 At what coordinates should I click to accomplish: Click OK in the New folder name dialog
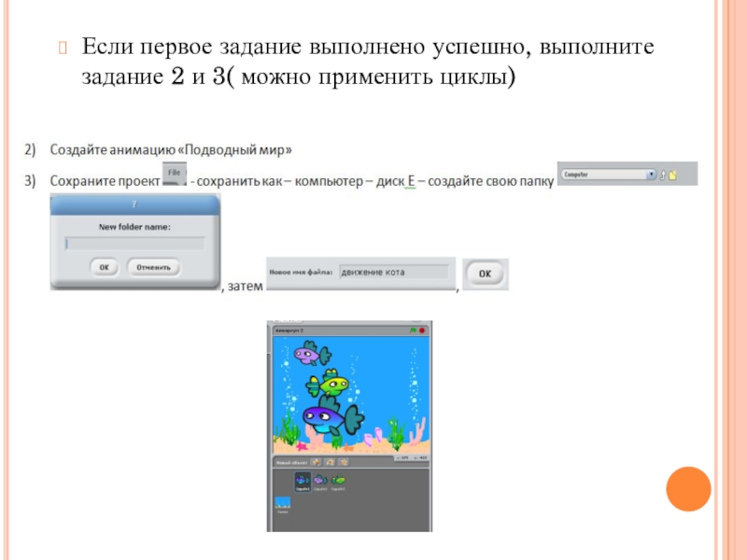[105, 267]
